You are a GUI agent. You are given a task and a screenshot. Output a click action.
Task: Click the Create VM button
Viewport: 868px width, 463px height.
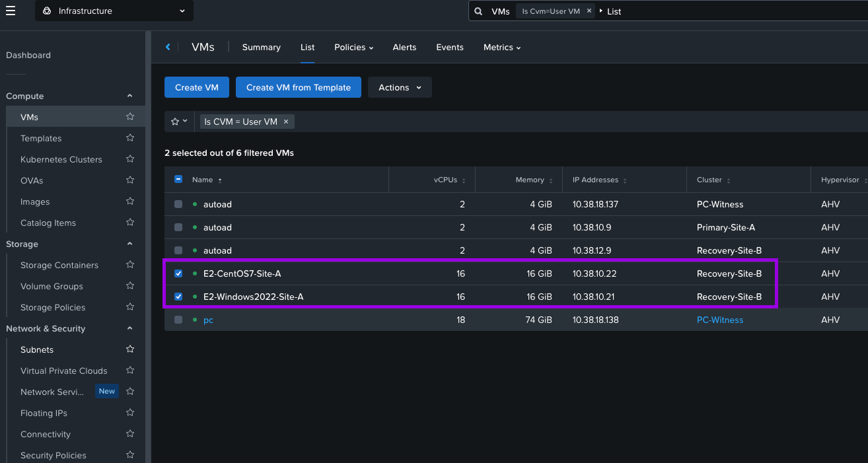click(197, 87)
